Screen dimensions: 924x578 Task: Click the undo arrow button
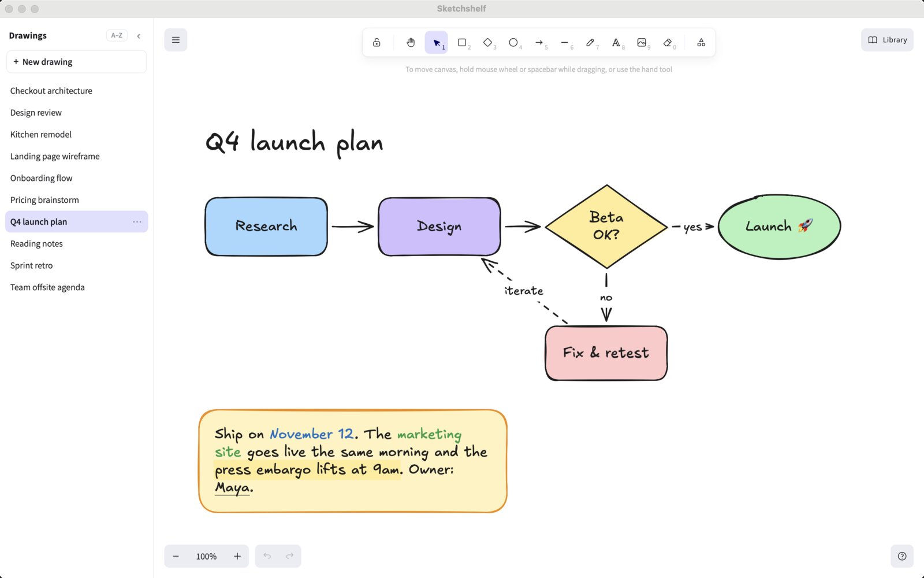coord(267,556)
